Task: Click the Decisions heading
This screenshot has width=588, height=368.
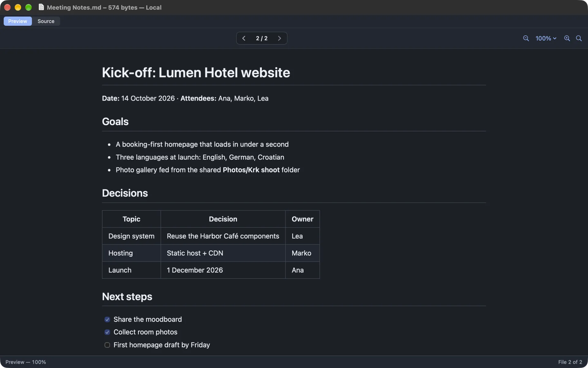Action: pos(125,193)
